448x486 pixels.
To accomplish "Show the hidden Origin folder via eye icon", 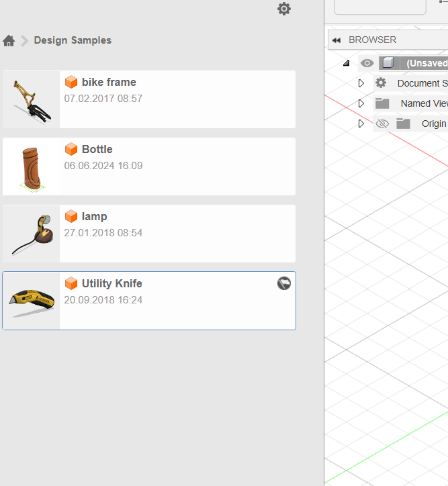I will click(382, 124).
